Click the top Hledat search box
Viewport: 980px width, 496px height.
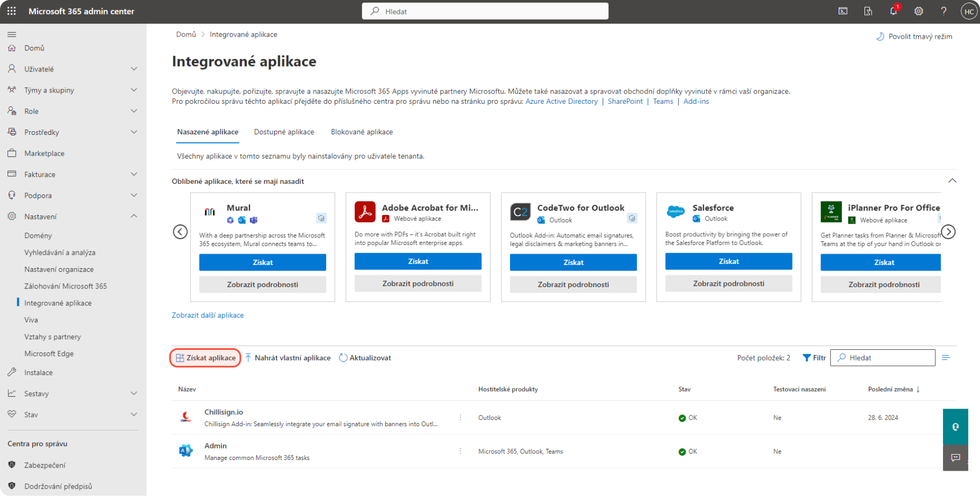(485, 11)
